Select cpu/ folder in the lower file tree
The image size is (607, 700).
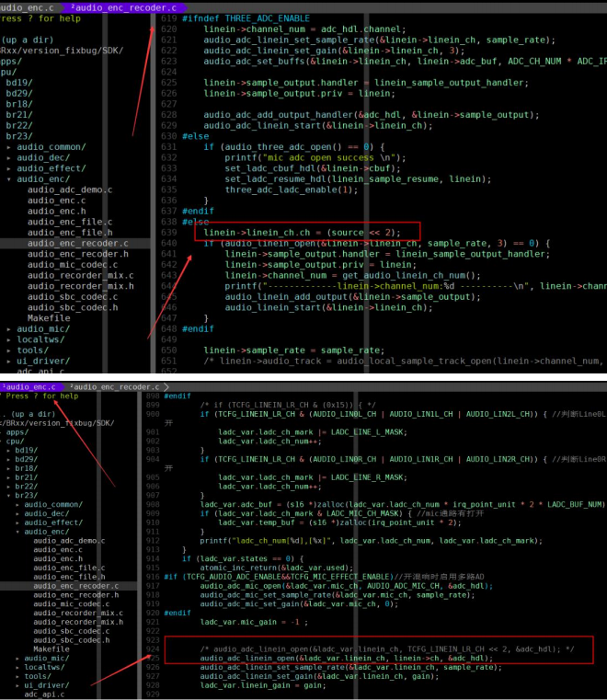pyautogui.click(x=15, y=441)
